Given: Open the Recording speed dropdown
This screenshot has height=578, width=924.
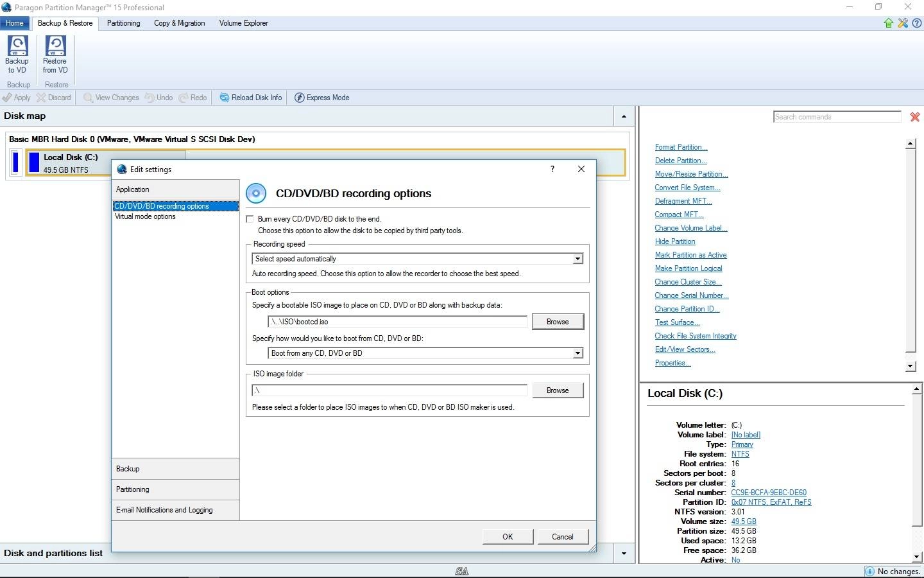Looking at the screenshot, I should click(577, 259).
